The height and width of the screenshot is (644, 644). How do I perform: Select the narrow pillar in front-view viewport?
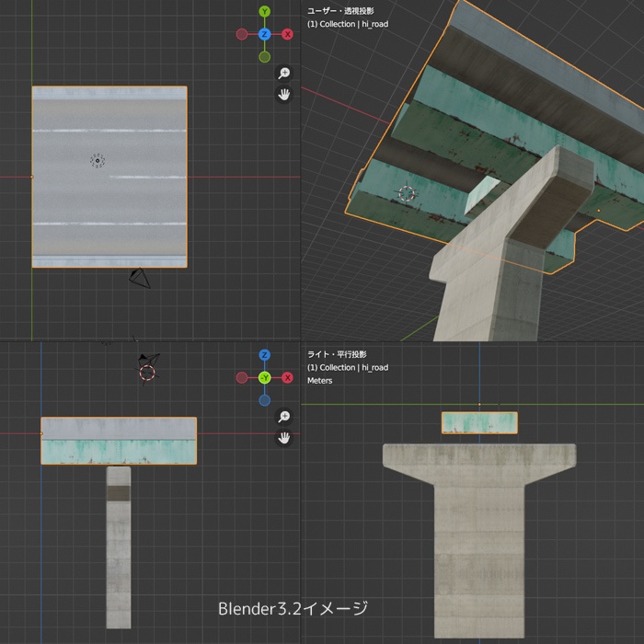pos(119,547)
